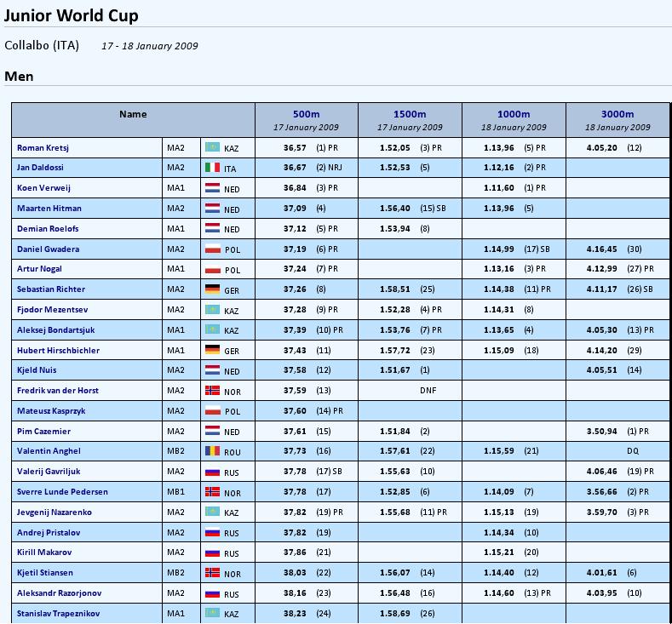Click the German flag in Sebastian Richter's row

coord(213,289)
